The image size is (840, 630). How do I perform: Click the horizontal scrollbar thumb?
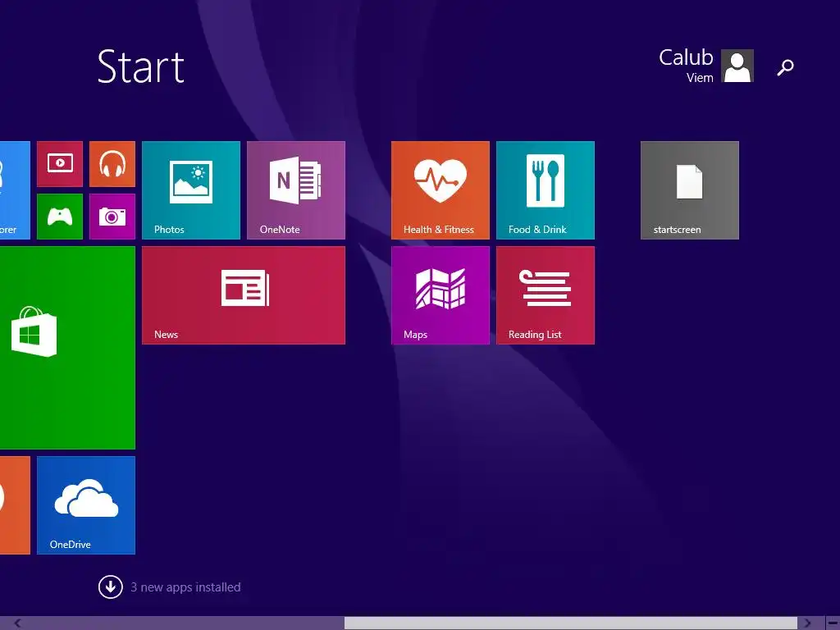pos(571,623)
